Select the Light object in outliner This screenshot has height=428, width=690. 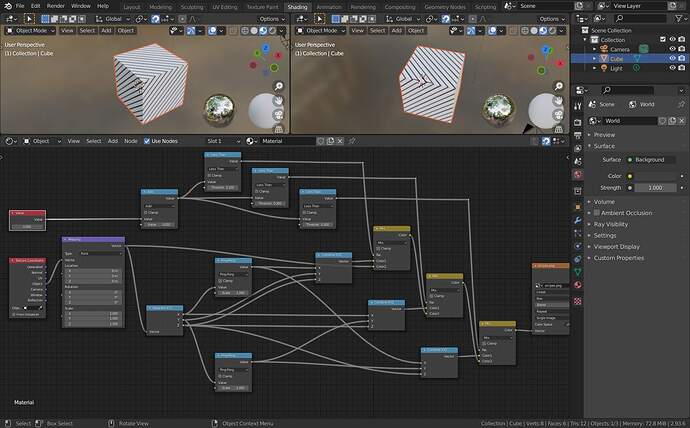pos(616,68)
